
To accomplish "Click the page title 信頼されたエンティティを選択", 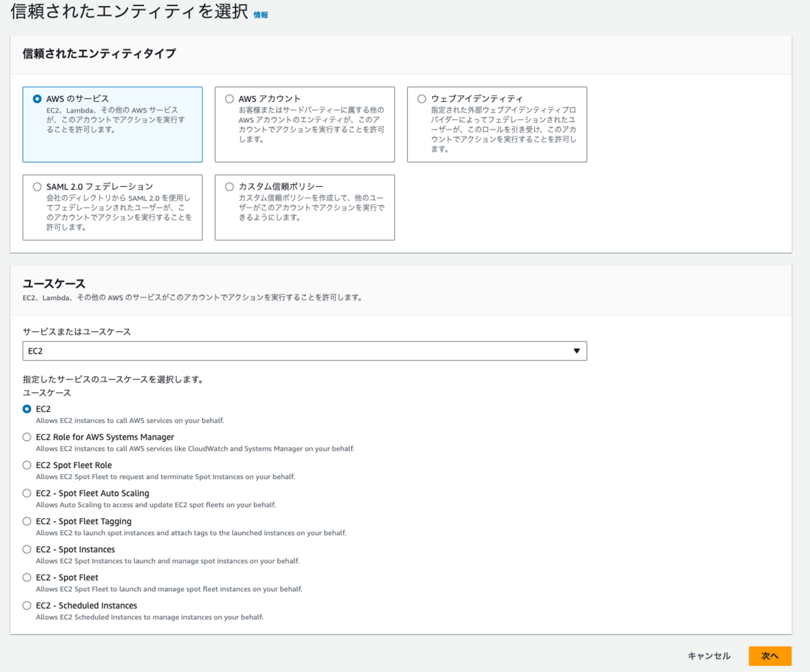I will click(129, 11).
